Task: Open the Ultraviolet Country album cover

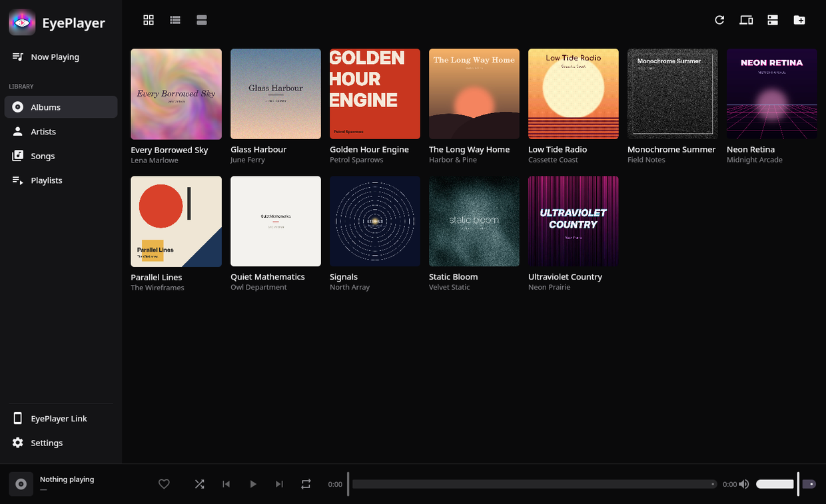Action: (574, 222)
